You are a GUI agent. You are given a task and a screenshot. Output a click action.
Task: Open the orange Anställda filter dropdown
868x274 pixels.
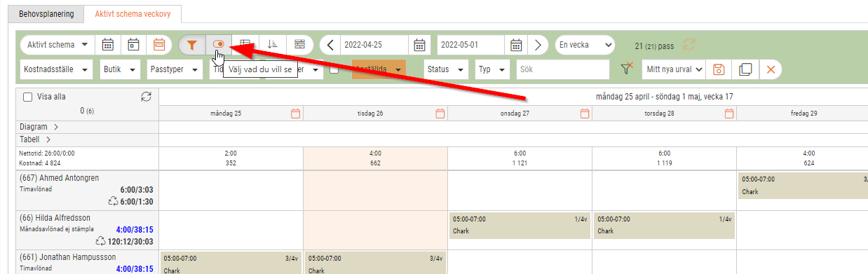pyautogui.click(x=379, y=69)
